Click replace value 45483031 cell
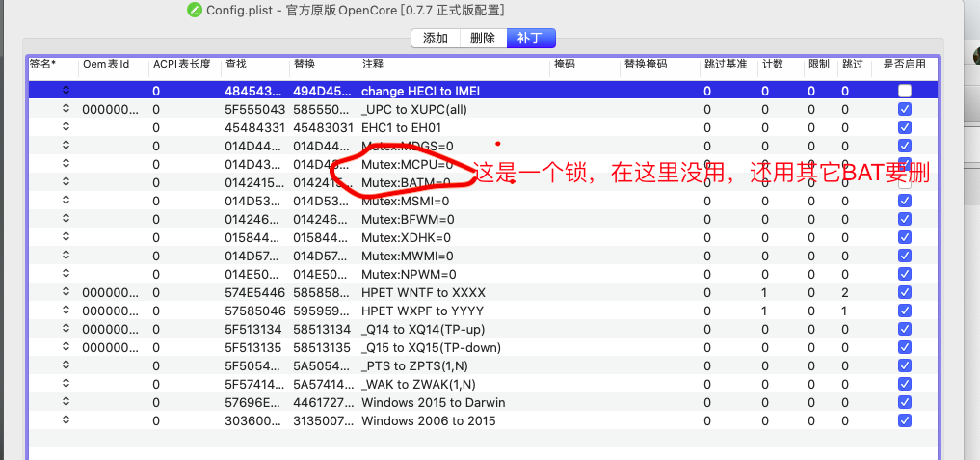The width and height of the screenshot is (980, 460). (322, 127)
